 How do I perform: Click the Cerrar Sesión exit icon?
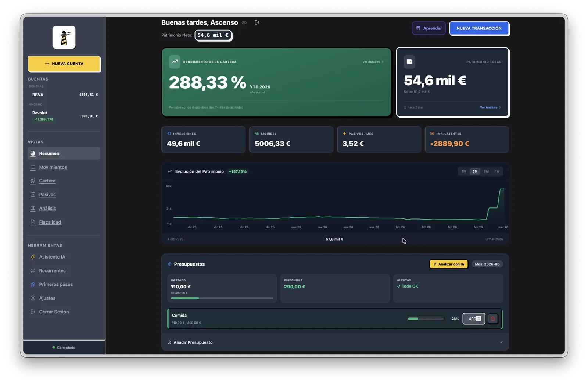click(x=33, y=312)
